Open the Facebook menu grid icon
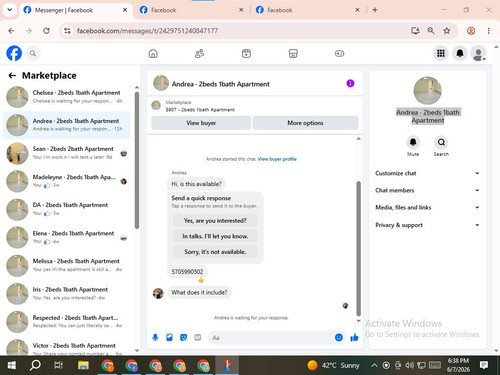Image resolution: width=500 pixels, height=375 pixels. (x=441, y=53)
